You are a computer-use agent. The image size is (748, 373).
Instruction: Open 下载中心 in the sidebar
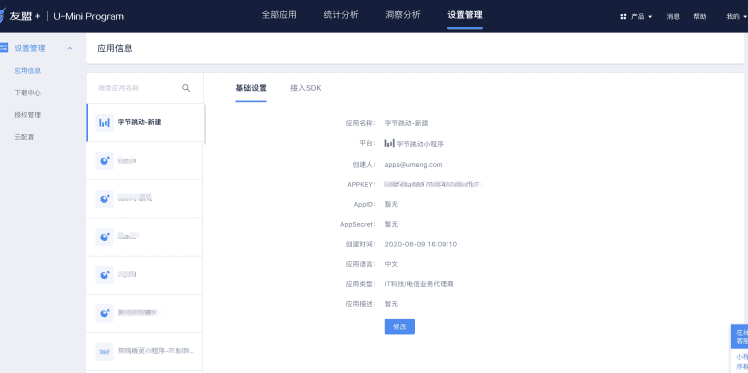[x=28, y=93]
